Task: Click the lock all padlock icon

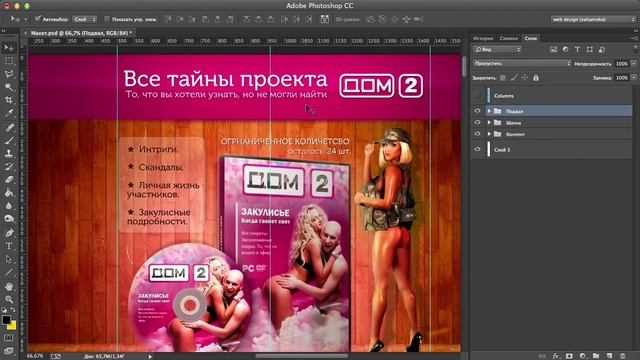Action: (x=536, y=78)
